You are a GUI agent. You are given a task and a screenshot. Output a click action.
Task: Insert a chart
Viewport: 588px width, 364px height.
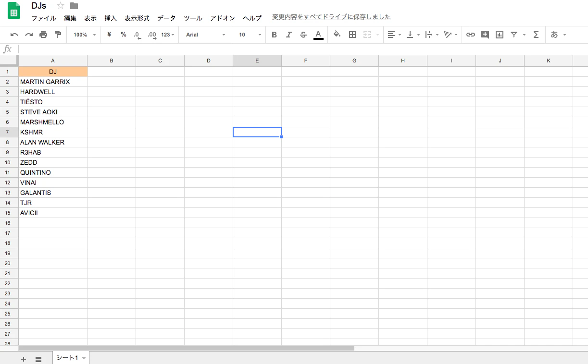(500, 35)
